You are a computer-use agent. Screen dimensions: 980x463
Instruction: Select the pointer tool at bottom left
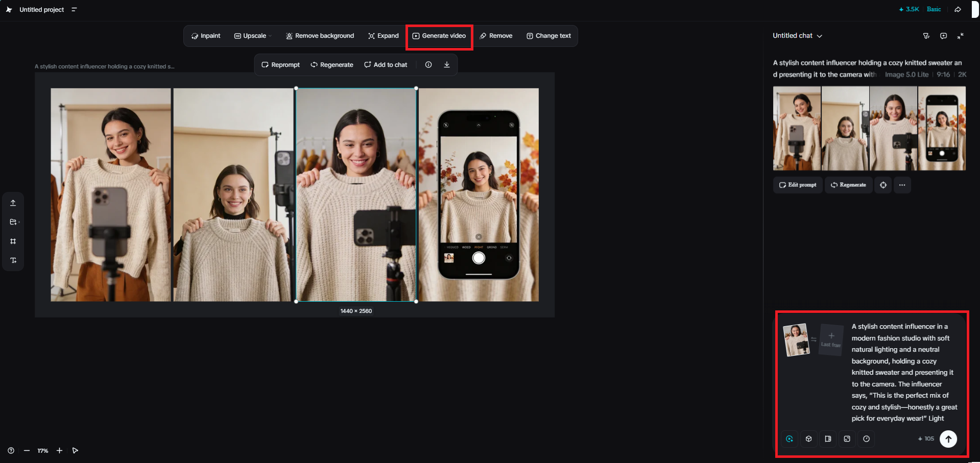tap(75, 451)
